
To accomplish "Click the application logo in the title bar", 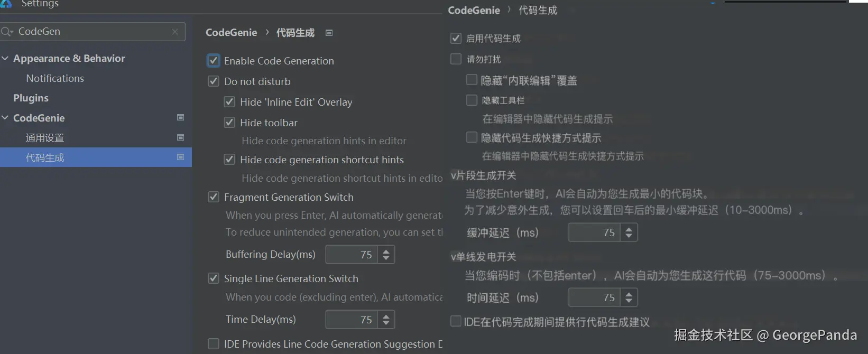I will (x=6, y=4).
